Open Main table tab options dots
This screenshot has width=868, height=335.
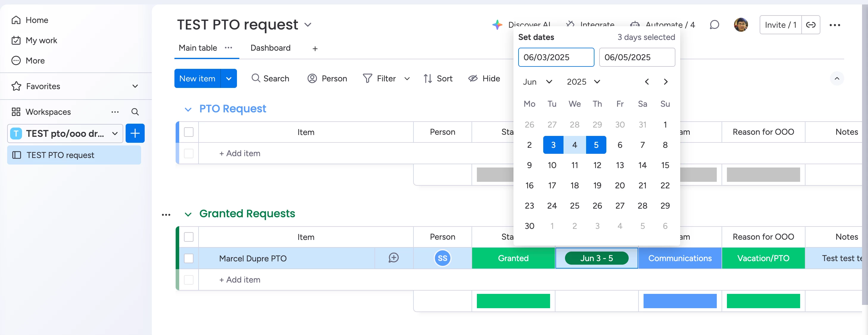(228, 48)
